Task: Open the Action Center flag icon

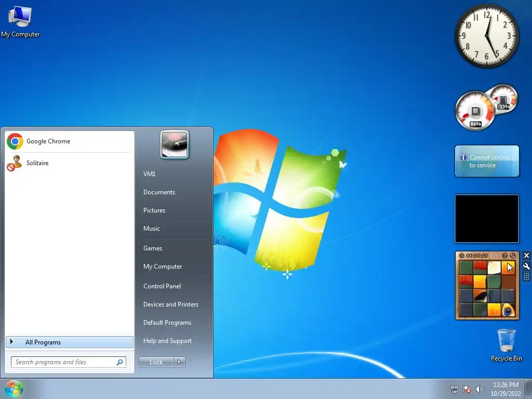Action: coord(467,389)
